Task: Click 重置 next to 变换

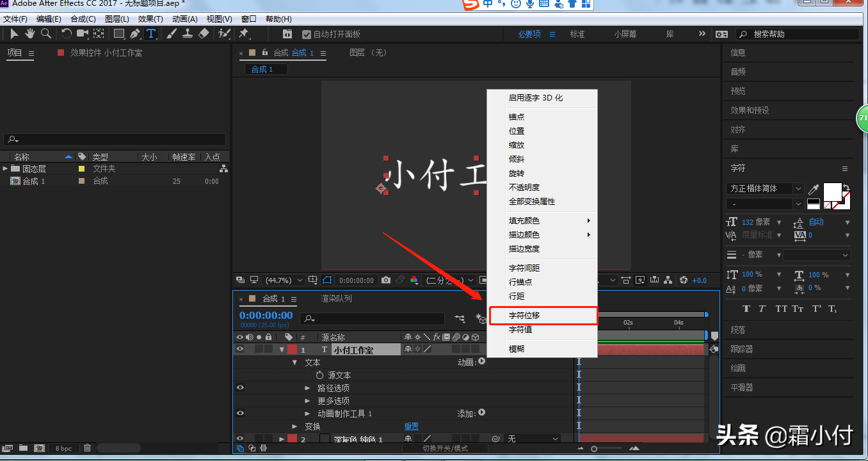Action: 412,426
